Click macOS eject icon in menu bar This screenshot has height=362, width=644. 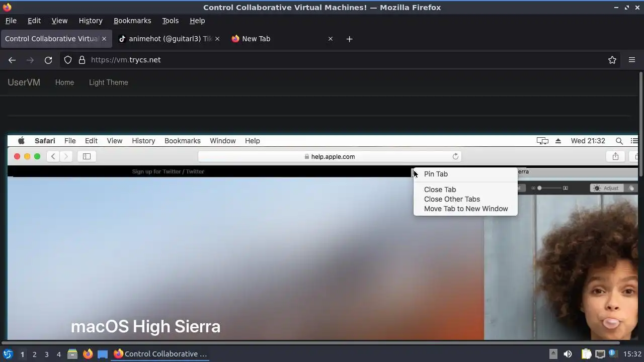[558, 141]
